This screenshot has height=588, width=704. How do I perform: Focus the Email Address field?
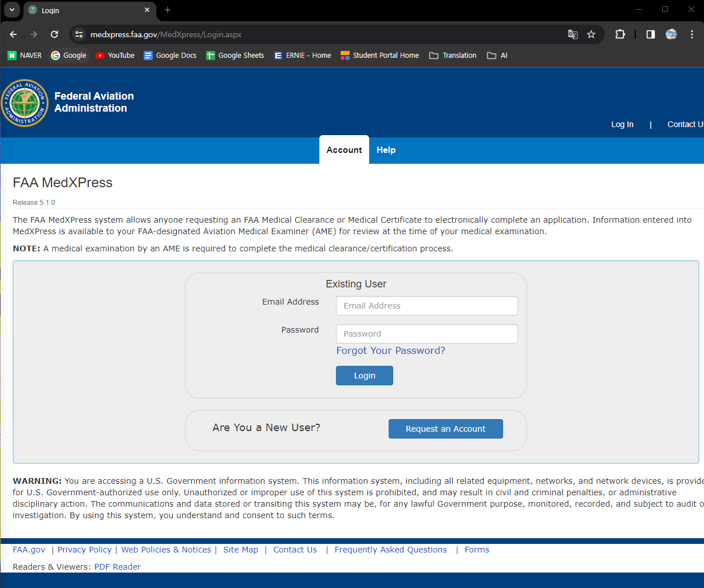[427, 306]
